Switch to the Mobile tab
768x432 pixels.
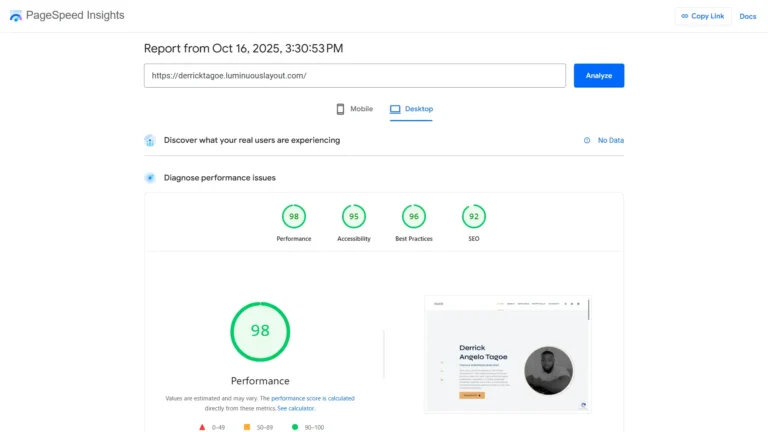coord(354,109)
